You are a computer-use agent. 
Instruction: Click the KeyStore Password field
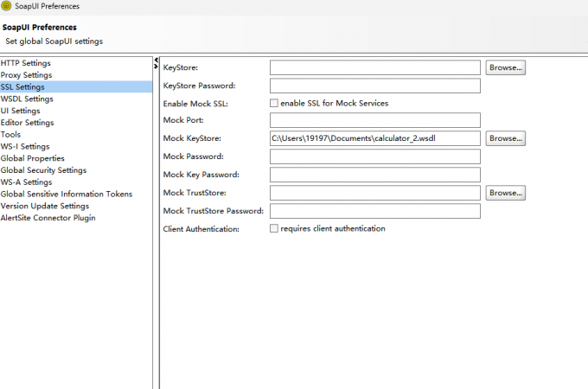pos(375,86)
